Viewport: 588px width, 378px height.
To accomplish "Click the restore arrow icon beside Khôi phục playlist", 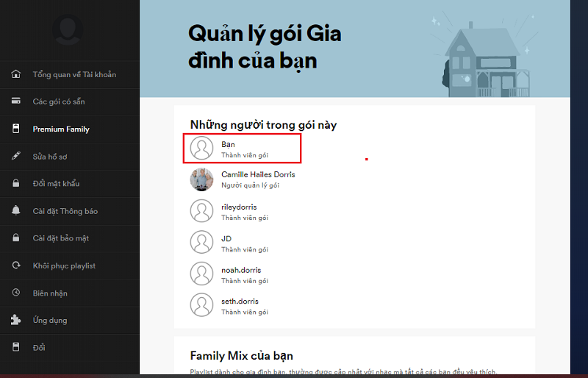I will coord(15,265).
